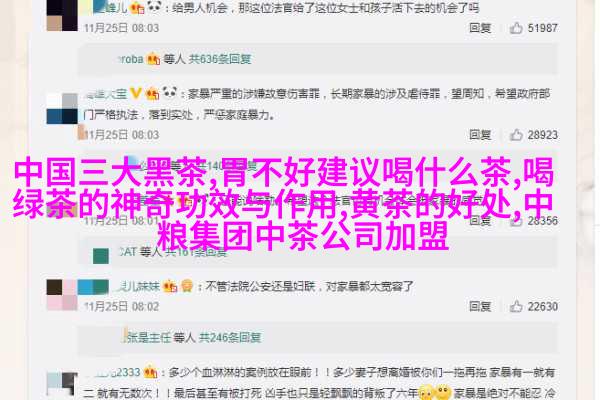Click the like icon beside 28356
This screenshot has width=600, height=400.
(x=516, y=220)
